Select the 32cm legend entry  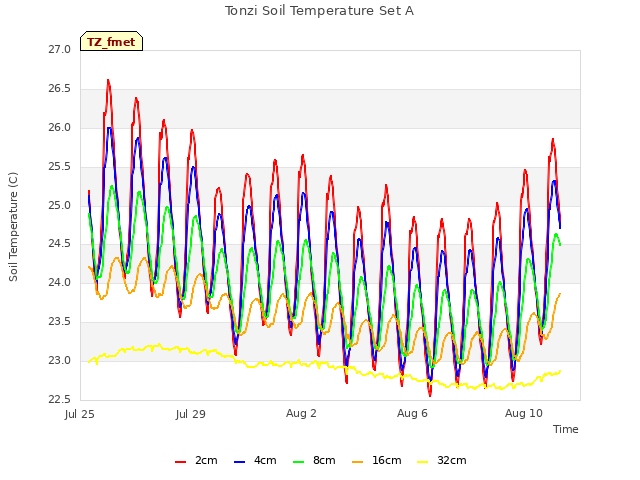[x=442, y=461]
